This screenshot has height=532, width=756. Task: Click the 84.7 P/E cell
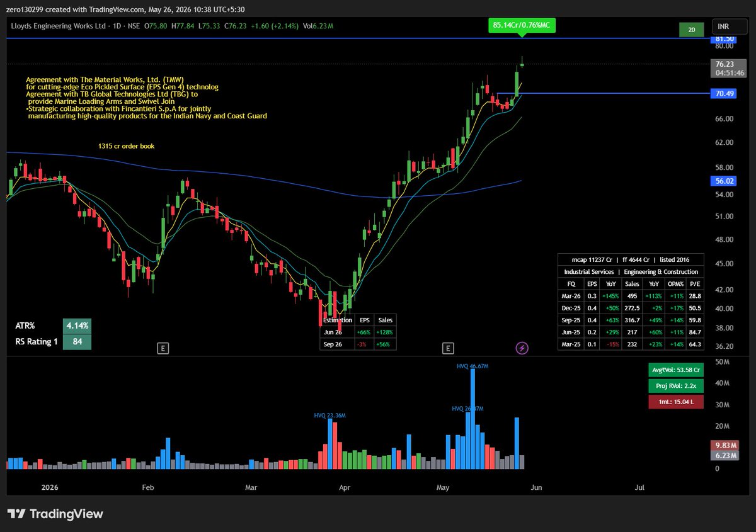(694, 332)
